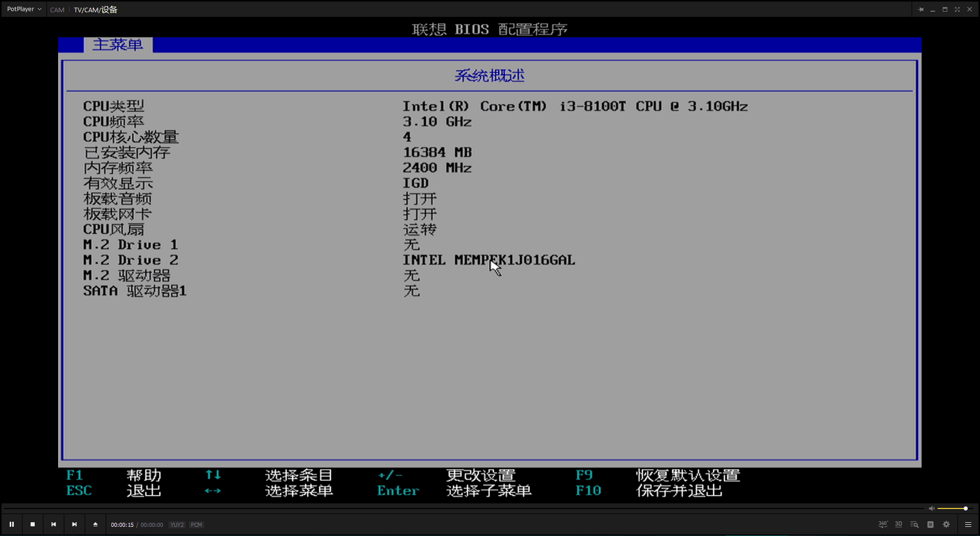The height and width of the screenshot is (536, 980).
Task: Click the 板载音频 label
Action: (117, 198)
